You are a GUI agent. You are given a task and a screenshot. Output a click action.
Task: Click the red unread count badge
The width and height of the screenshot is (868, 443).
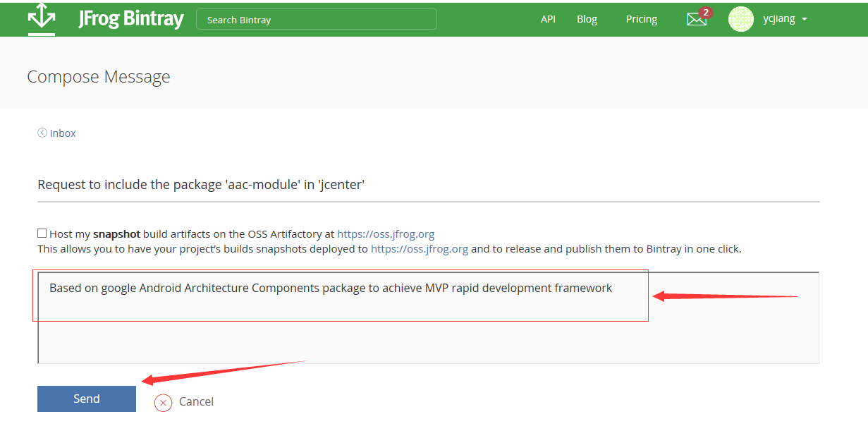(x=706, y=13)
